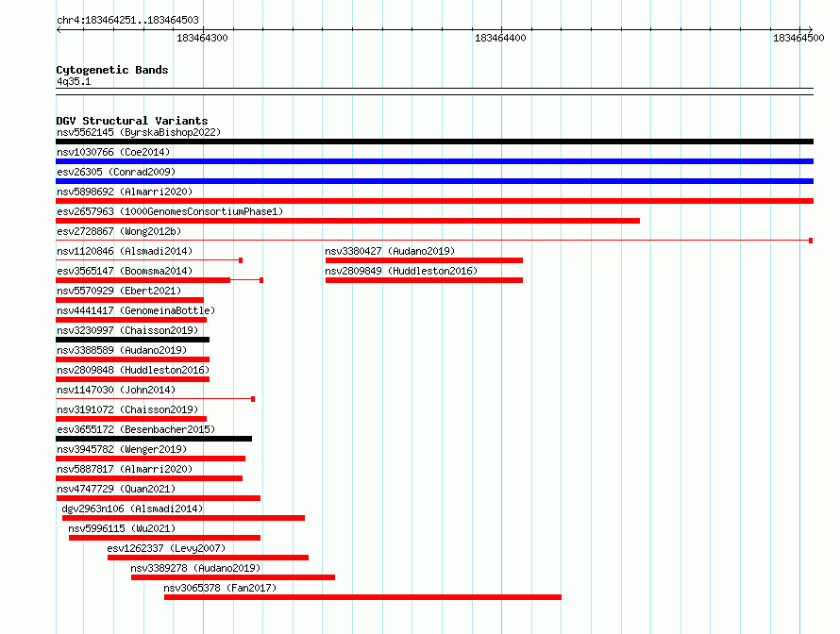Open nsv1030766 (Coe2014) variant label
Image resolution: width=840 pixels, height=634 pixels.
point(113,152)
